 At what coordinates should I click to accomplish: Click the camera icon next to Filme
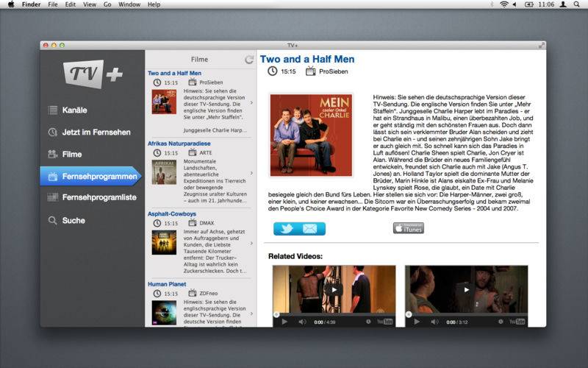(x=53, y=154)
